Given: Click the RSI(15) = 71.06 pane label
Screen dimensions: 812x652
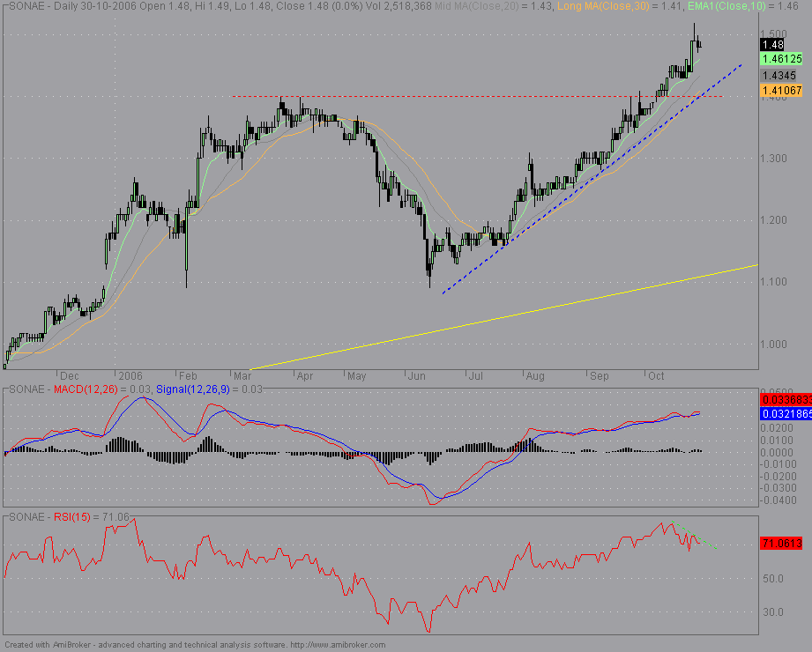Looking at the screenshot, I should pos(92,517).
